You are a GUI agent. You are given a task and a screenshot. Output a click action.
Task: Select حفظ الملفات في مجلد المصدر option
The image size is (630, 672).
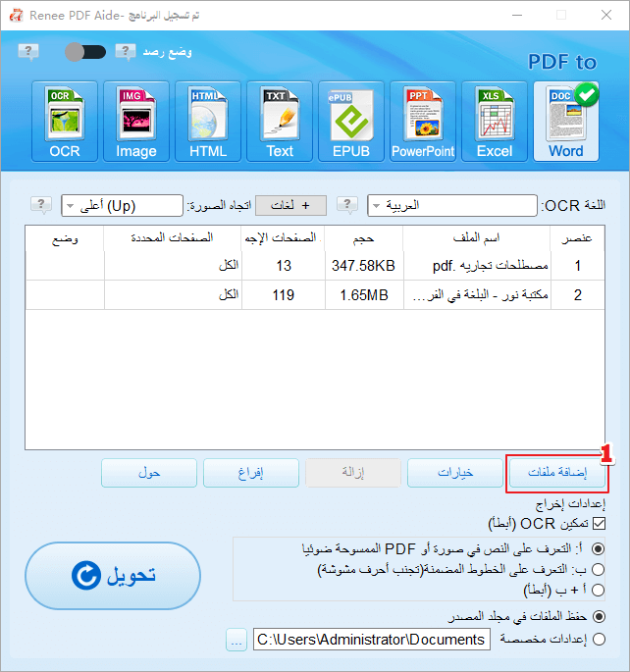pos(599,617)
